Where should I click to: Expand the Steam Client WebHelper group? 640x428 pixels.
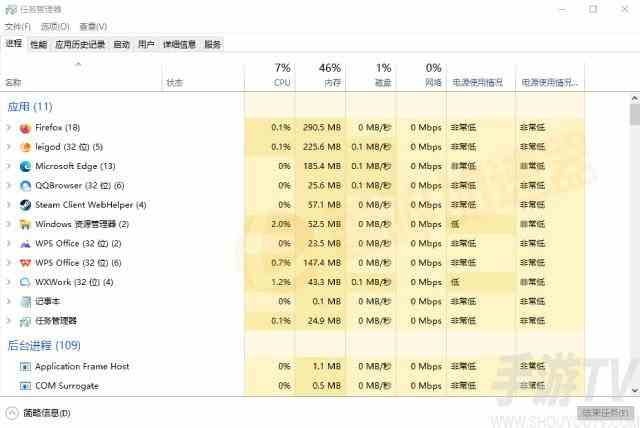click(x=8, y=205)
